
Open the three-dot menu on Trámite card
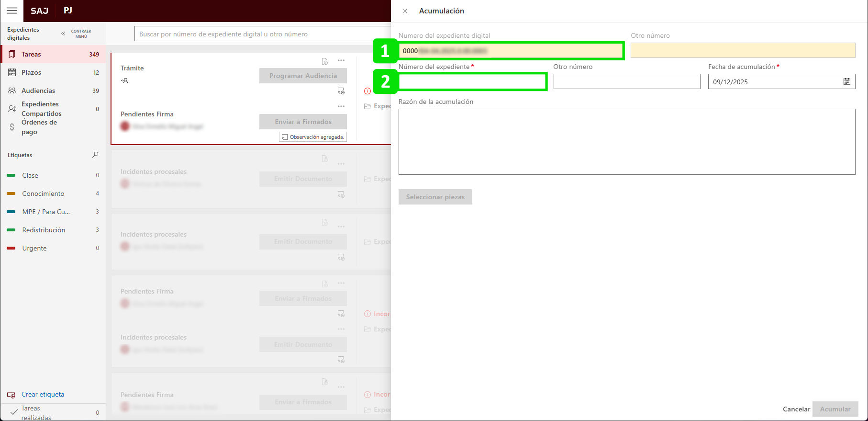tap(341, 60)
